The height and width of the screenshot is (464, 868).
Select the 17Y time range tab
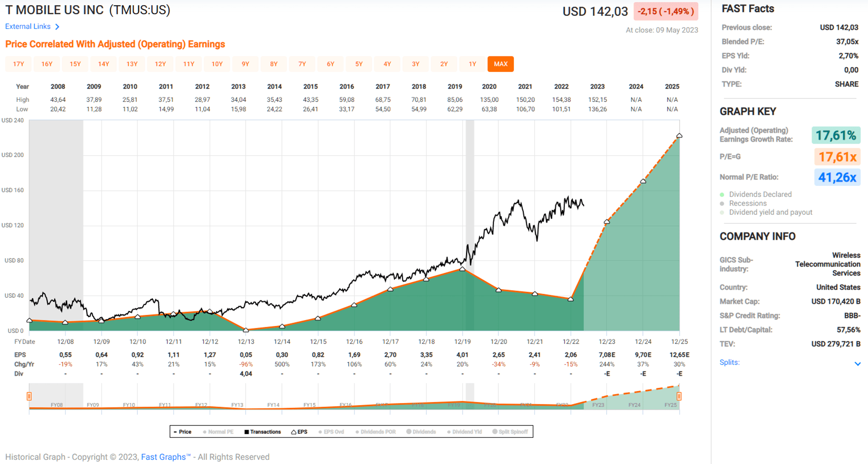point(18,64)
